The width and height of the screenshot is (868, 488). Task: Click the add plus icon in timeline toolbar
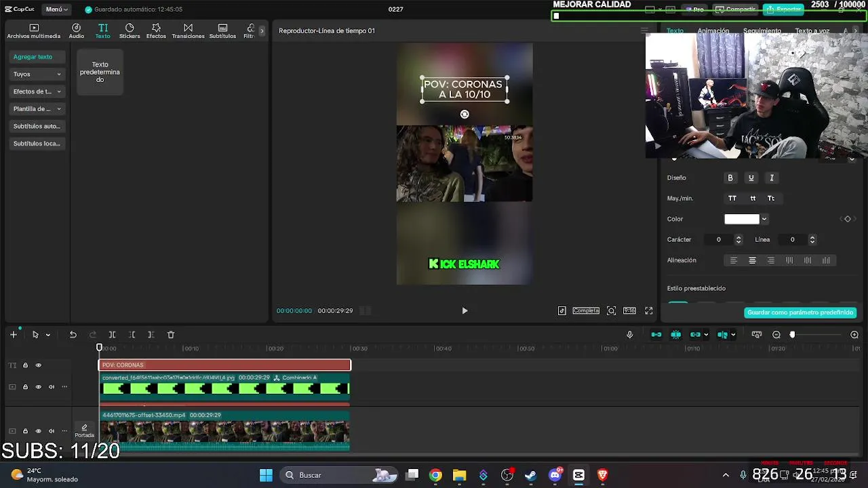point(13,335)
